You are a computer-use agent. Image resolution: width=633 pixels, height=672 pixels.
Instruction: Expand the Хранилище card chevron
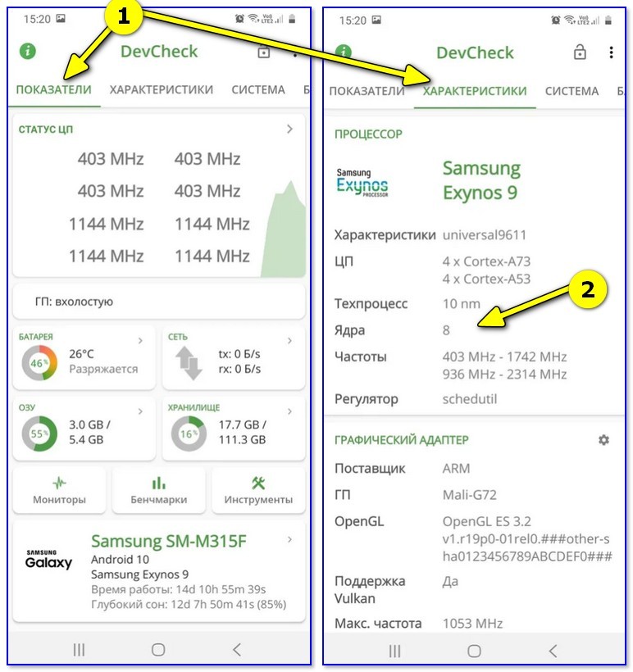290,411
